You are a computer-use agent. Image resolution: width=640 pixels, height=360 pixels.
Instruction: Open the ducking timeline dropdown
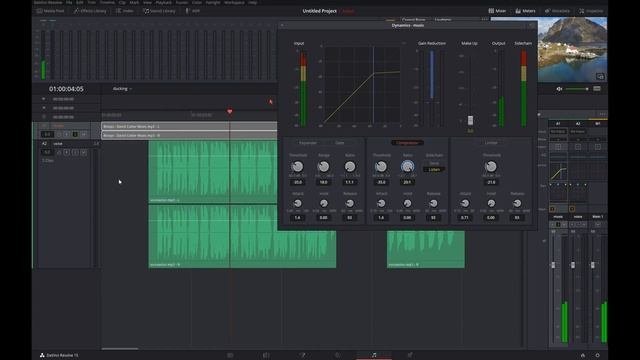[x=122, y=89]
